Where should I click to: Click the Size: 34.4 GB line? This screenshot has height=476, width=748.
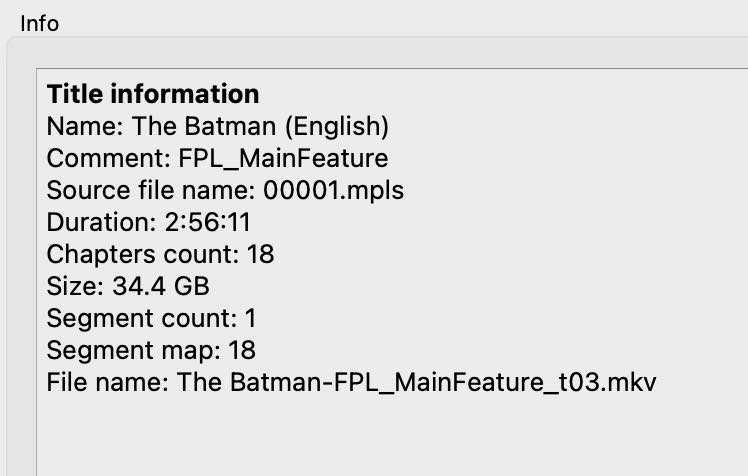(128, 286)
